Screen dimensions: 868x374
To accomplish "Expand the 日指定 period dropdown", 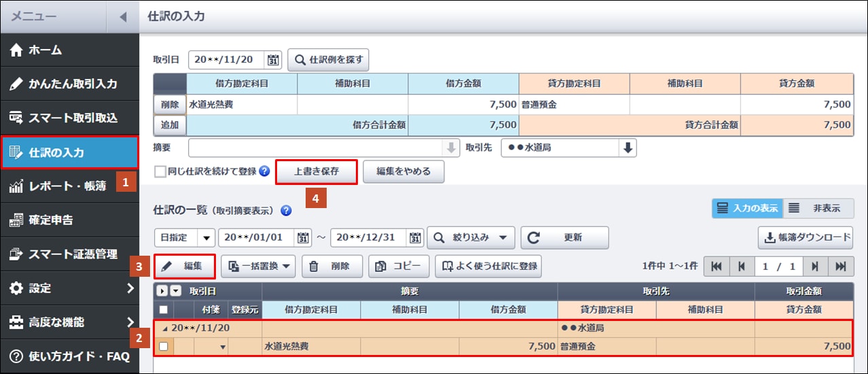I will point(206,238).
